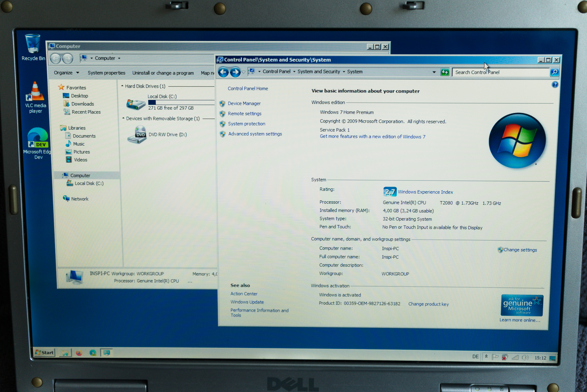Click Learn more online link
587x392 pixels.
click(520, 320)
